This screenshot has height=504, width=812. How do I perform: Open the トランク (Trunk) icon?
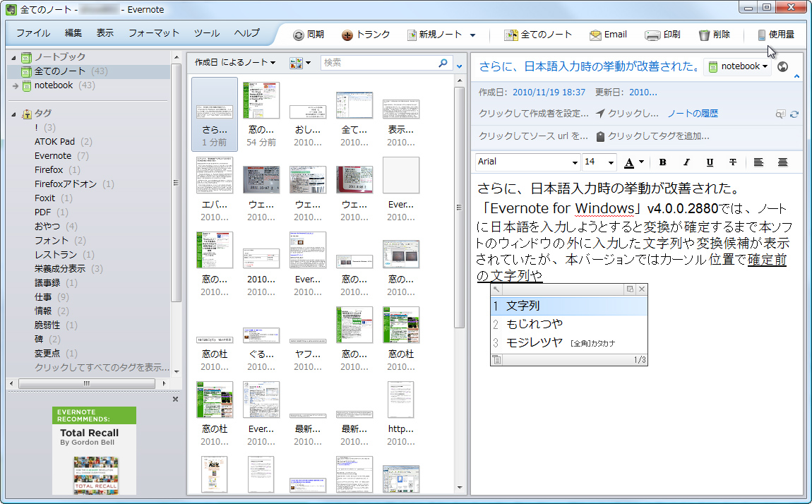point(346,34)
